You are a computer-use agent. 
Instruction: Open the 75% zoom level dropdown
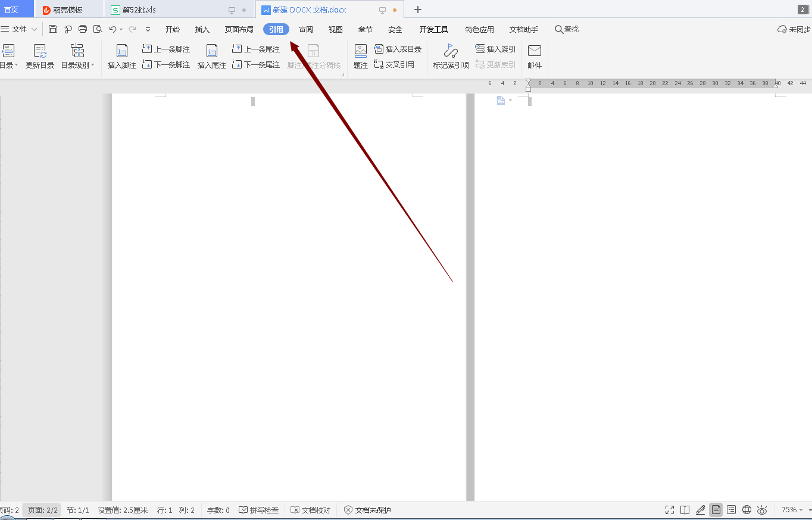pos(792,510)
